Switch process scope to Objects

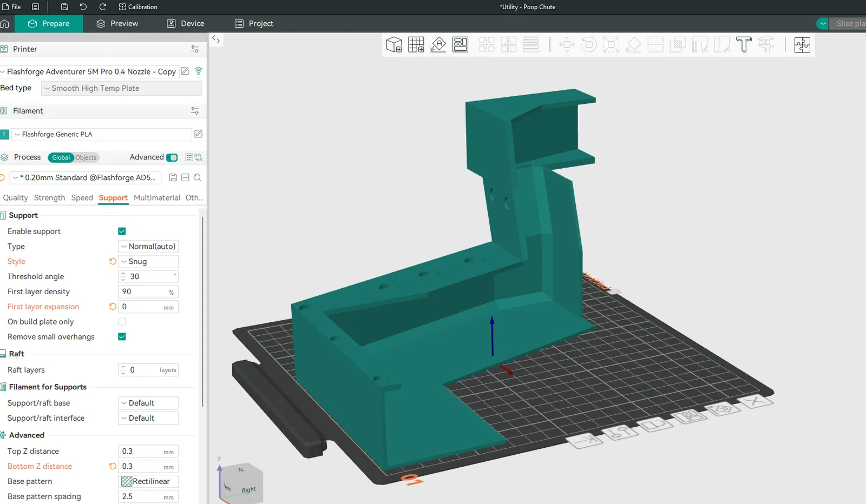pos(86,158)
